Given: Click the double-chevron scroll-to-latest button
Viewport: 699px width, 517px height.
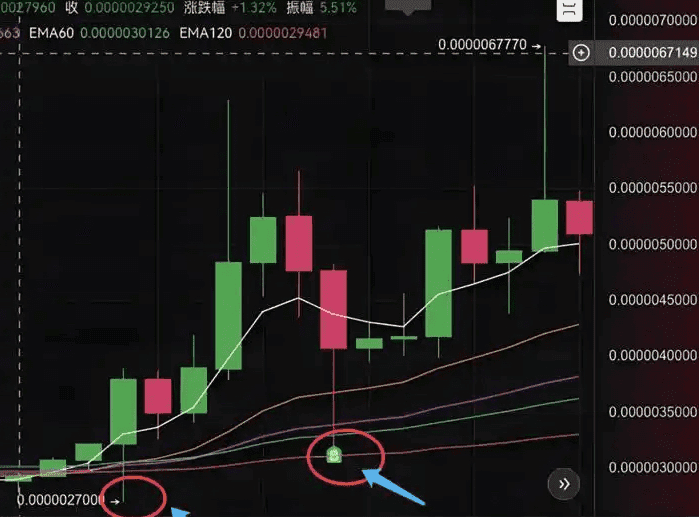Looking at the screenshot, I should click(x=564, y=484).
